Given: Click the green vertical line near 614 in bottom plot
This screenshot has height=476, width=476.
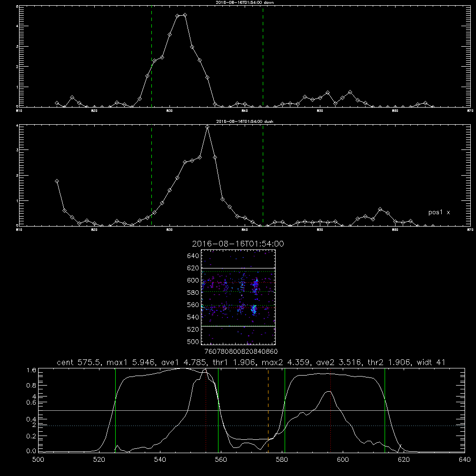Looking at the screenshot, I should [385, 410].
